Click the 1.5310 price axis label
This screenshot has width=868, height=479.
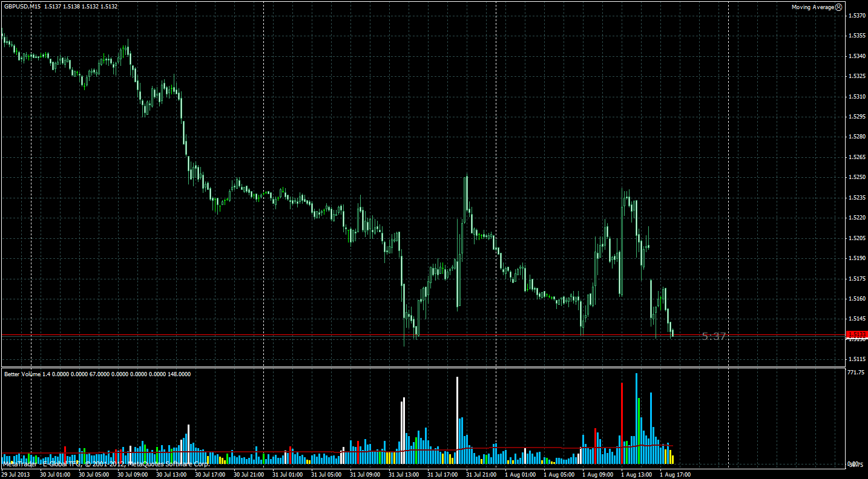(x=856, y=96)
